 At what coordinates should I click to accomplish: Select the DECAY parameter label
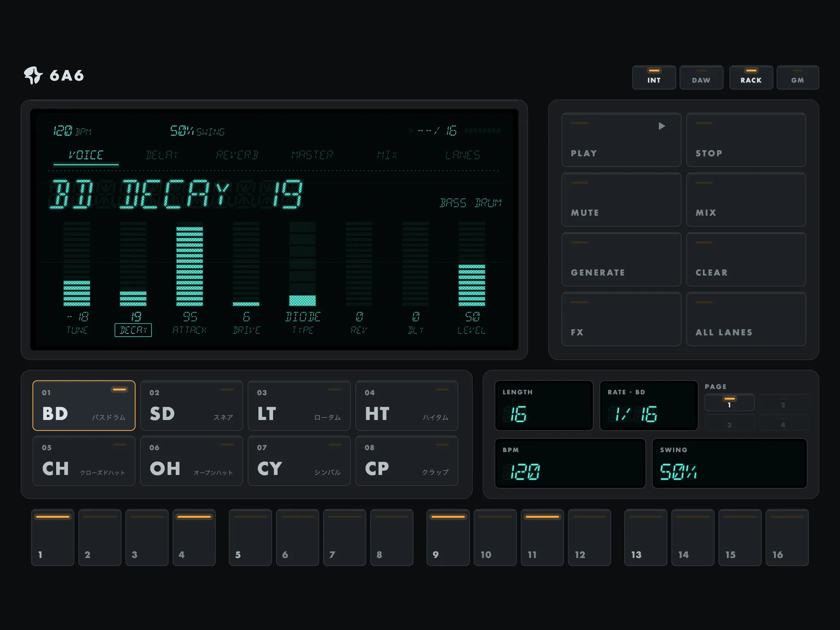click(133, 330)
